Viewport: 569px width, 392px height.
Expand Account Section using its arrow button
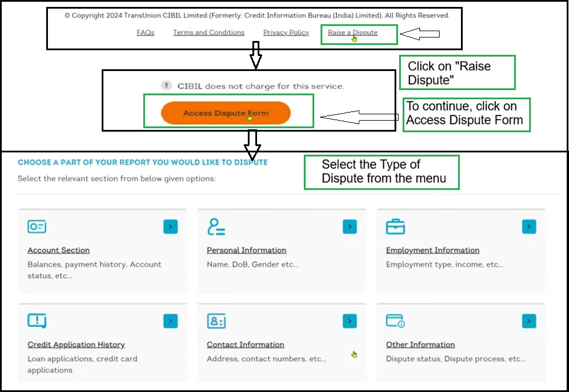coord(170,227)
